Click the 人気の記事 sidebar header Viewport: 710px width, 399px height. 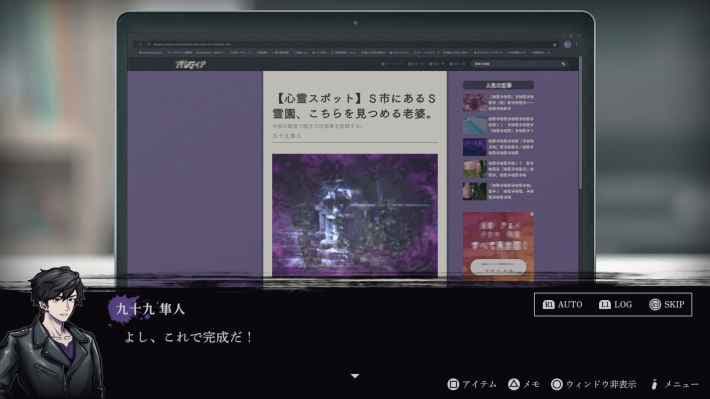point(499,85)
